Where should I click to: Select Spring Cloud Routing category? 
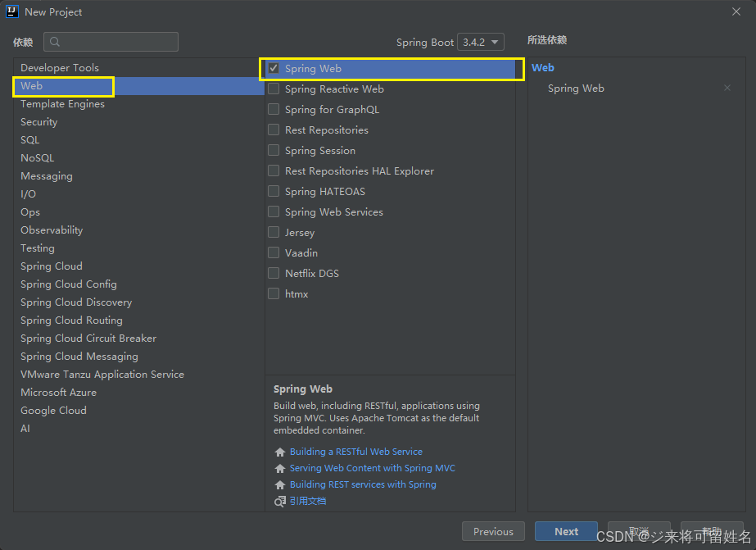[139, 320]
